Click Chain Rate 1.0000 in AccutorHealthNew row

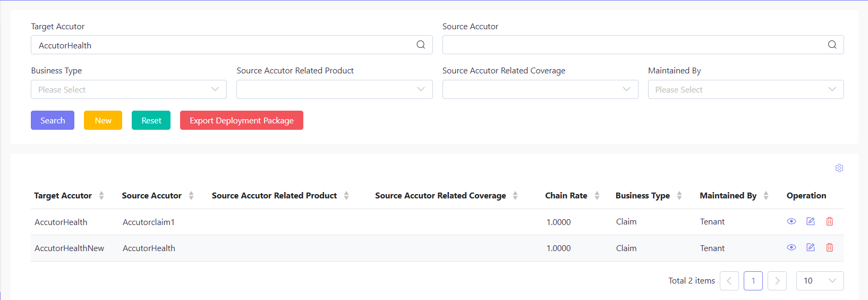[x=559, y=248]
